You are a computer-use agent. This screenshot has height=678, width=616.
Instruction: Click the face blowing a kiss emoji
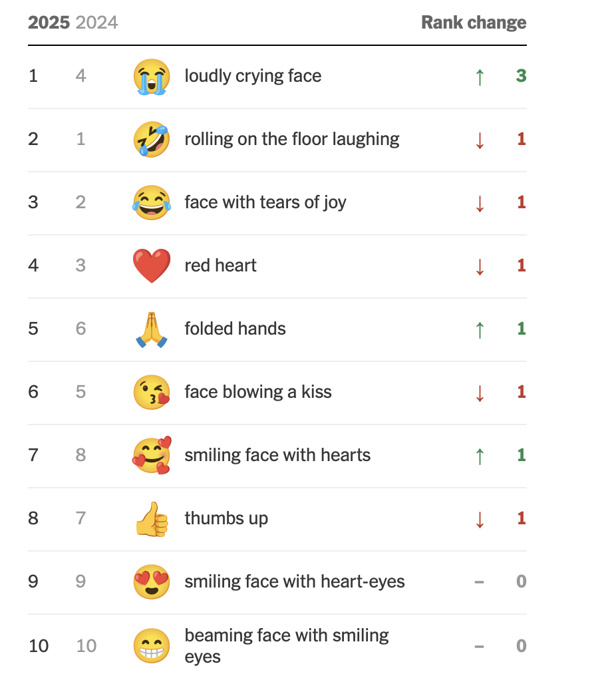[x=152, y=392]
